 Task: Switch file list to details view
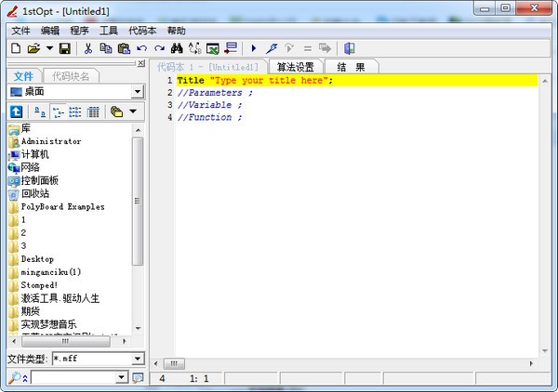coord(93,111)
